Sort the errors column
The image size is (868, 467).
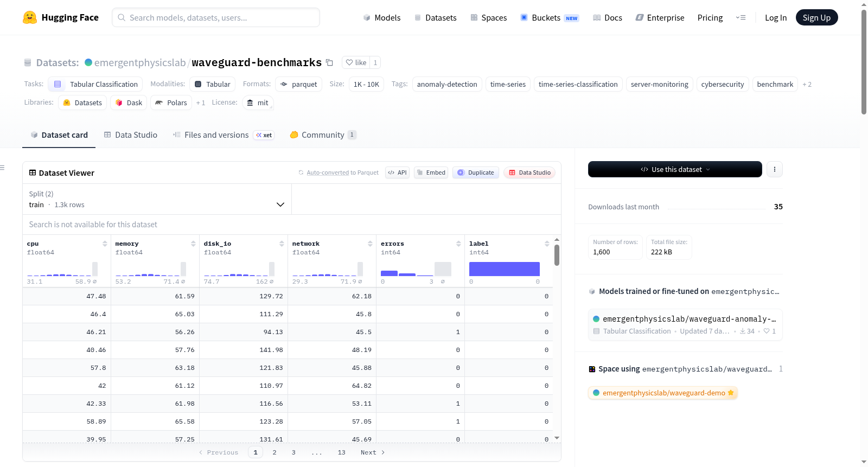pos(458,244)
